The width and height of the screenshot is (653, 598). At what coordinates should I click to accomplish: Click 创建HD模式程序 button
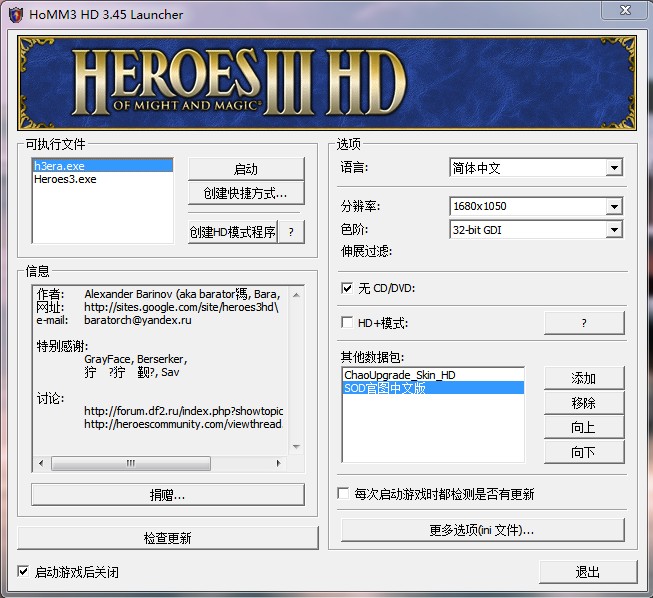pos(233,232)
